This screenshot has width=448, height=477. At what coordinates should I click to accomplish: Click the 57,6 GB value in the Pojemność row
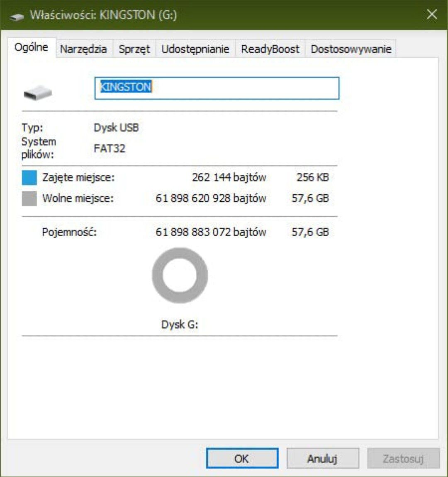point(310,232)
